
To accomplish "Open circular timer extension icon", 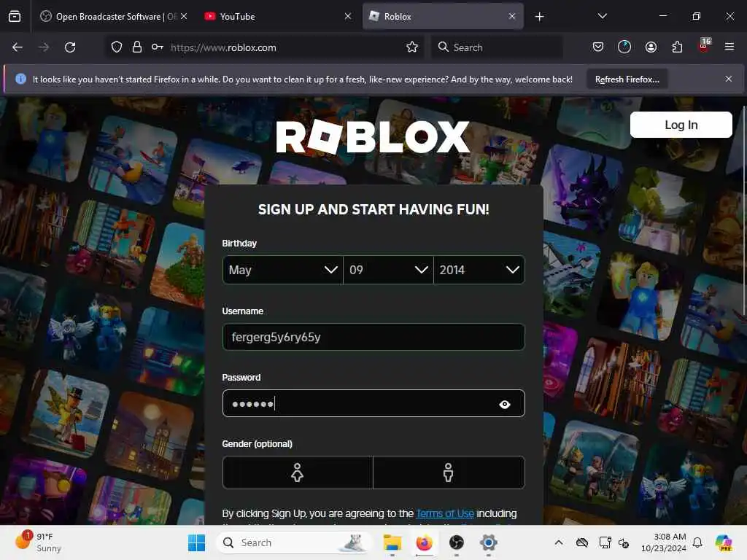I will tap(624, 47).
